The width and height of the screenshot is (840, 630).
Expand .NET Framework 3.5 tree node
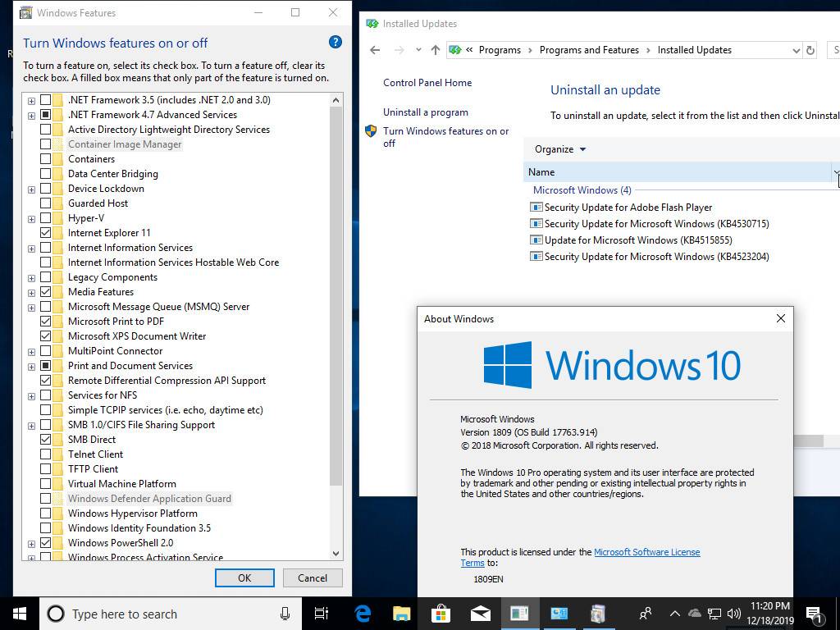click(32, 101)
